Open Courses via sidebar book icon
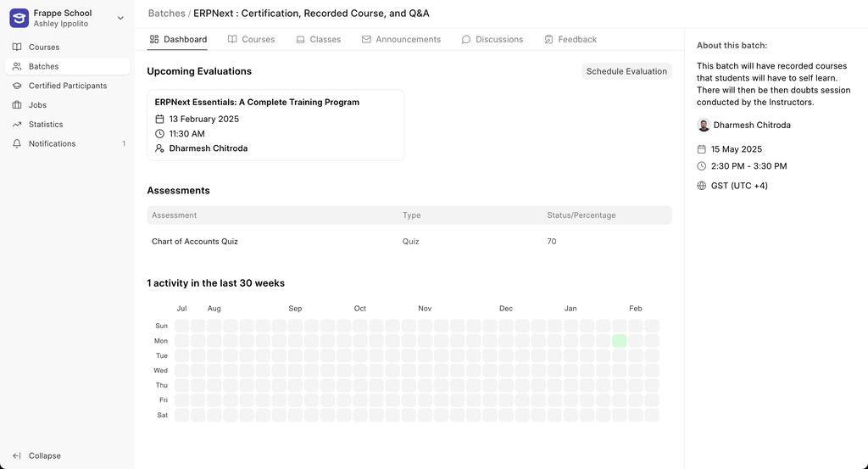This screenshot has height=469, width=868. tap(17, 47)
